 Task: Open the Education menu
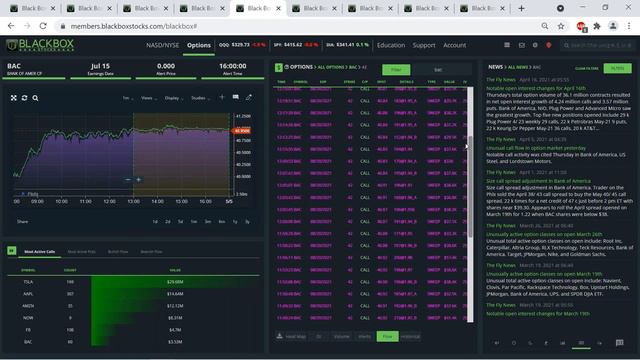point(391,45)
